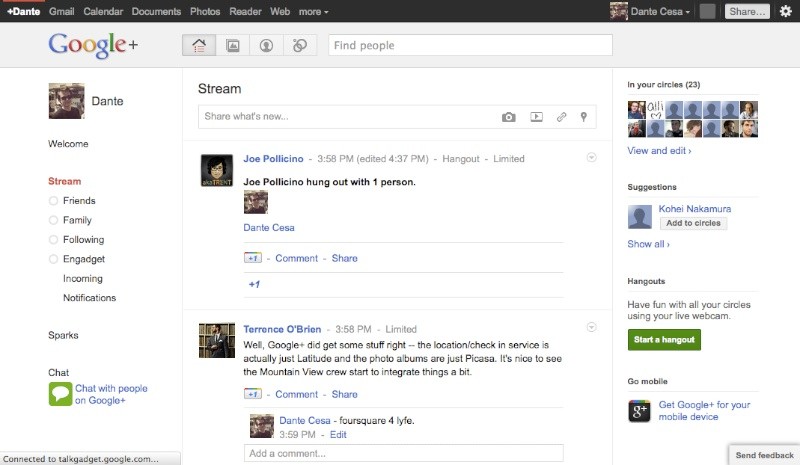Click the Google+ mobile app icon
This screenshot has width=800, height=465.
pyautogui.click(x=639, y=410)
